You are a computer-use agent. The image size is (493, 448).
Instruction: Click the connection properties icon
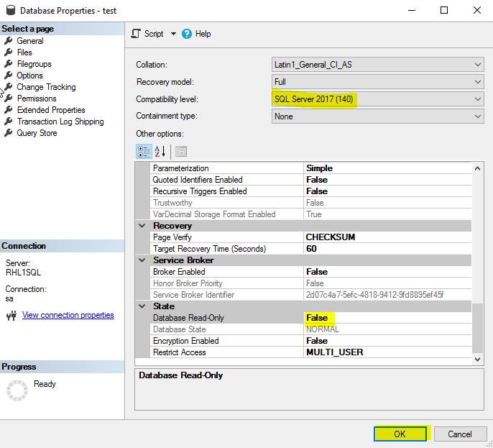(x=11, y=316)
